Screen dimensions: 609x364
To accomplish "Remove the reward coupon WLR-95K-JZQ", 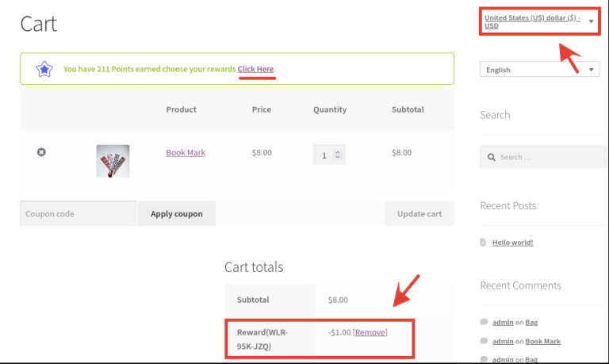I will coord(370,332).
